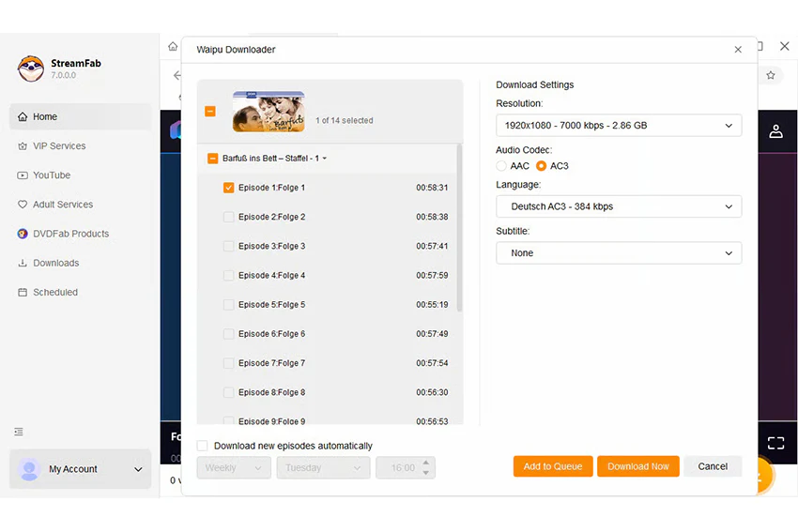Open DVDFab Products in sidebar
The height and width of the screenshot is (532, 798).
click(x=81, y=234)
